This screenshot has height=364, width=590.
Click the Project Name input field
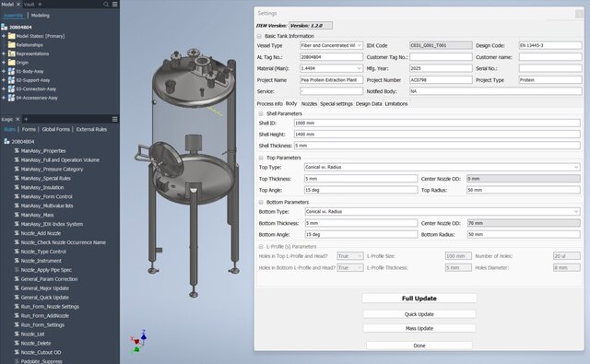coord(332,80)
